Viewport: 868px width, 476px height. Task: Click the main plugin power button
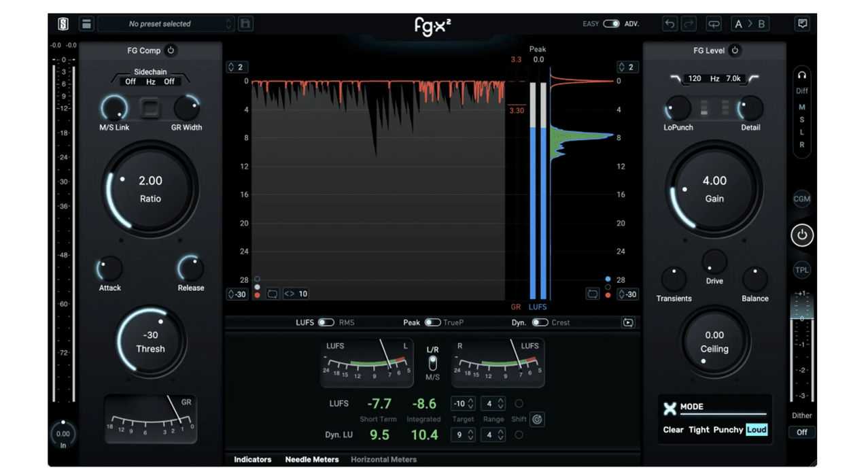point(802,235)
